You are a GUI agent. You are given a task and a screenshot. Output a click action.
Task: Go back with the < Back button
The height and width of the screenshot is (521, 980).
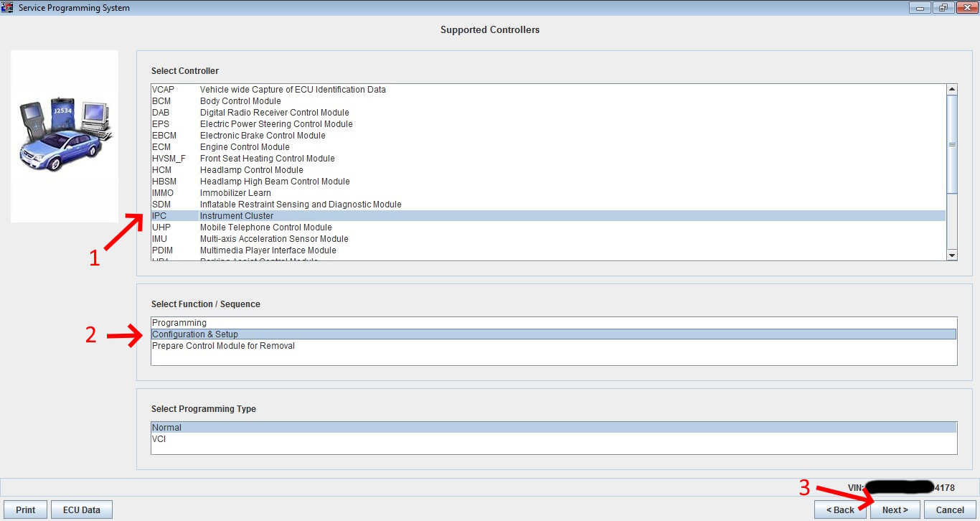pos(840,510)
